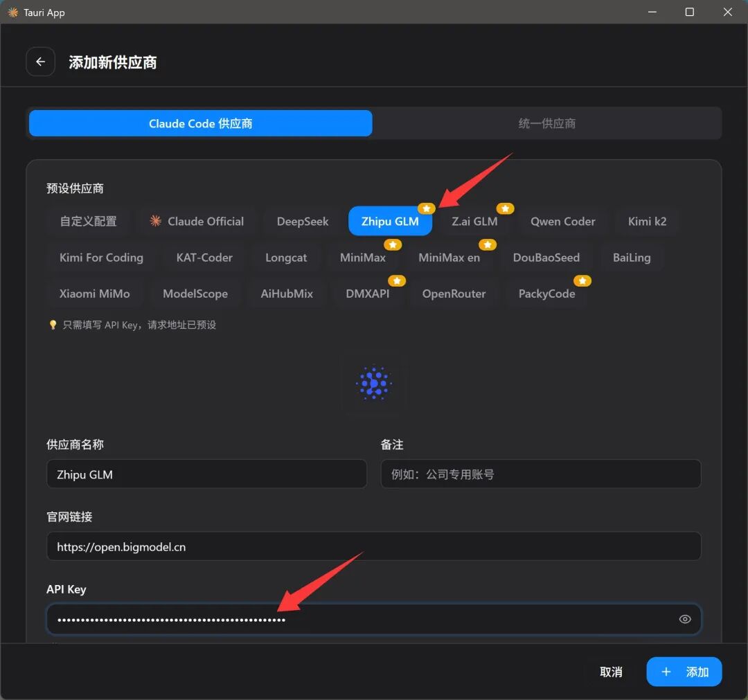This screenshot has height=700, width=748.
Task: Click the 备注 input field
Action: tap(540, 474)
